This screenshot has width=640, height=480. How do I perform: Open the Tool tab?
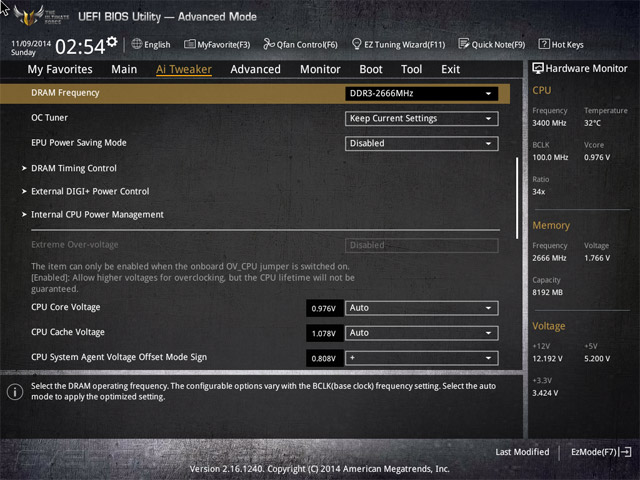[411, 69]
